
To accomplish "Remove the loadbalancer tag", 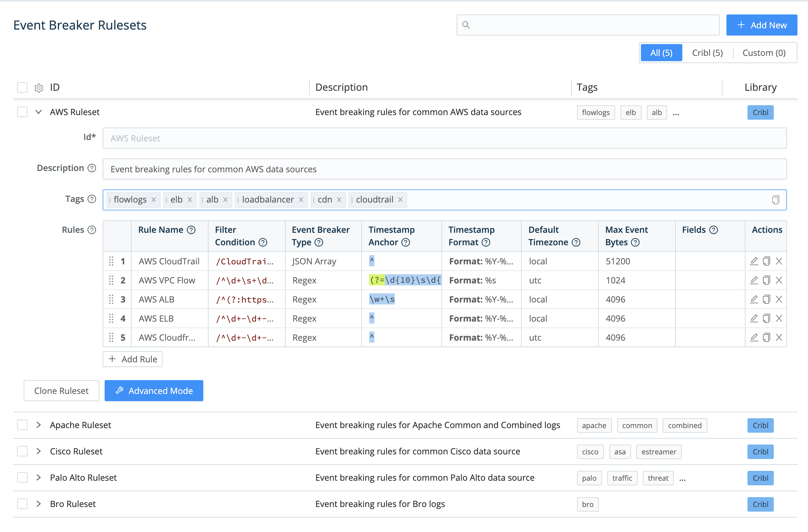I will tap(301, 200).
